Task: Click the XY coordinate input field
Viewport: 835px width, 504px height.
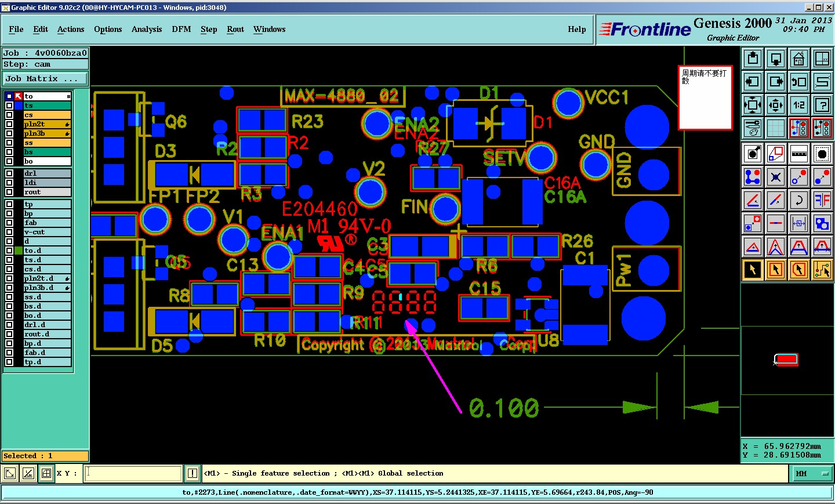Action: pos(133,473)
